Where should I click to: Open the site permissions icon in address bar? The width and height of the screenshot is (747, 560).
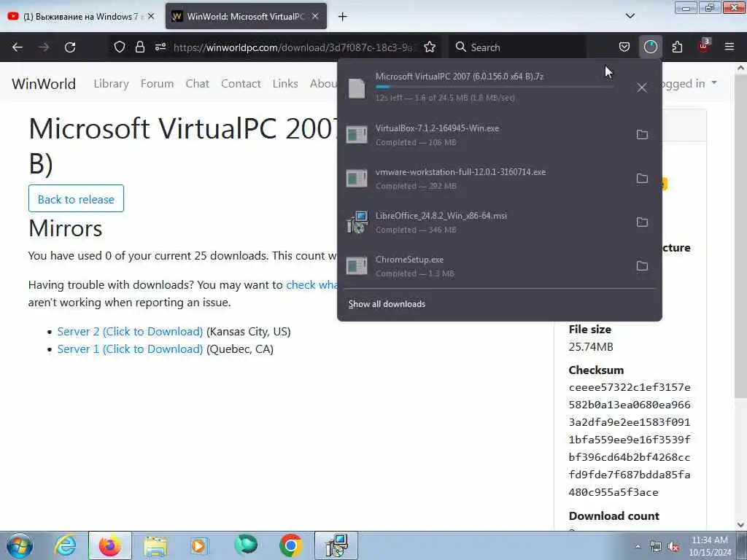pos(160,47)
